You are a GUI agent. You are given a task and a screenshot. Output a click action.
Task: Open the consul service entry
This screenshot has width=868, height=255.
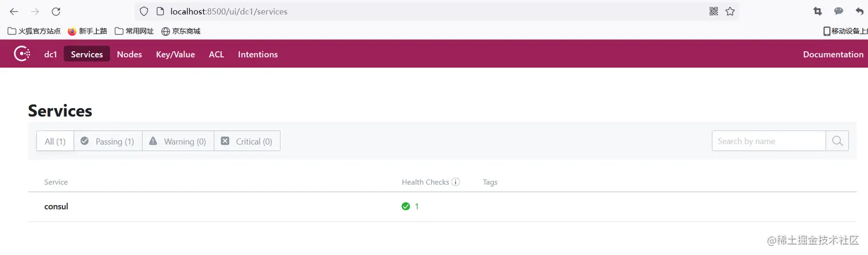[x=56, y=206]
